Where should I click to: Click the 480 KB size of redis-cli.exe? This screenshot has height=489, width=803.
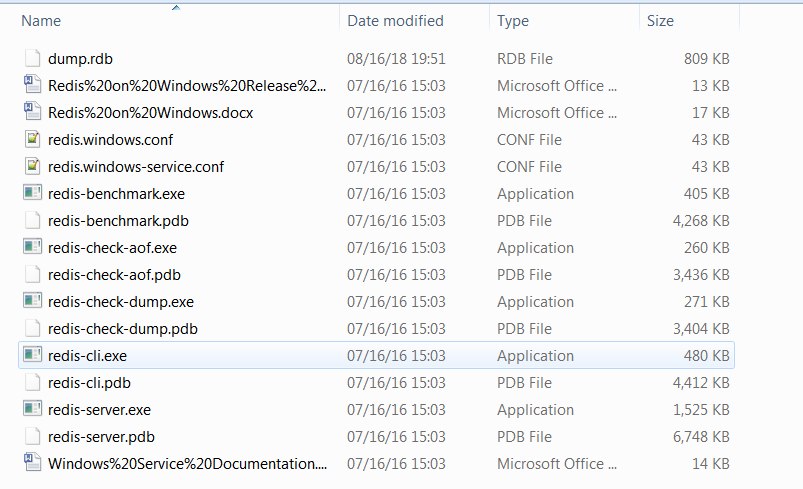706,356
